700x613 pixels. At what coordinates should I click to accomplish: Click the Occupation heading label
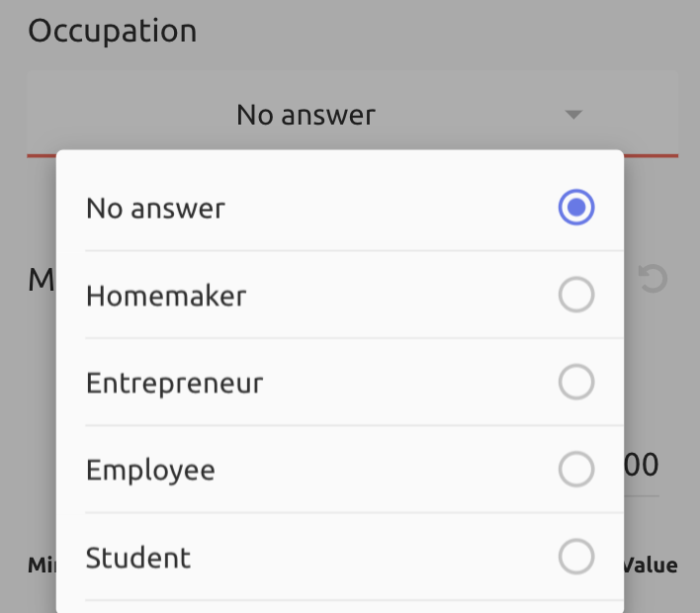[x=112, y=31]
